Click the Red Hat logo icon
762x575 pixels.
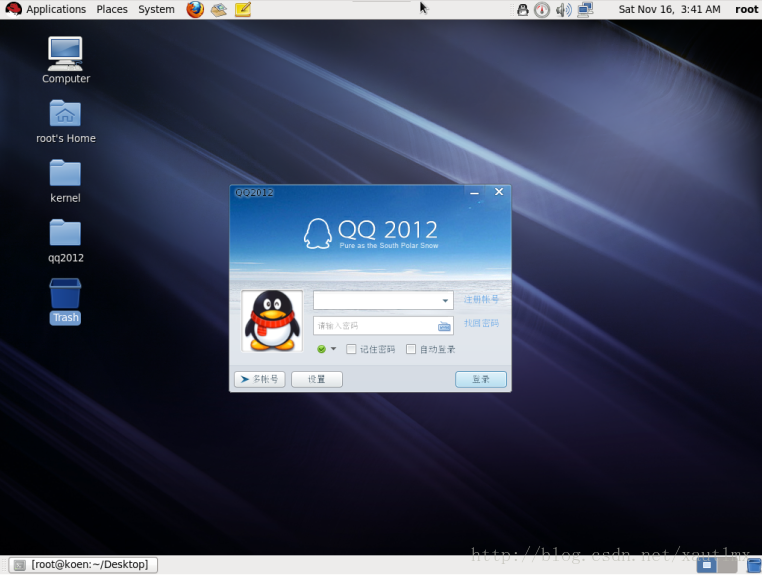coord(13,9)
